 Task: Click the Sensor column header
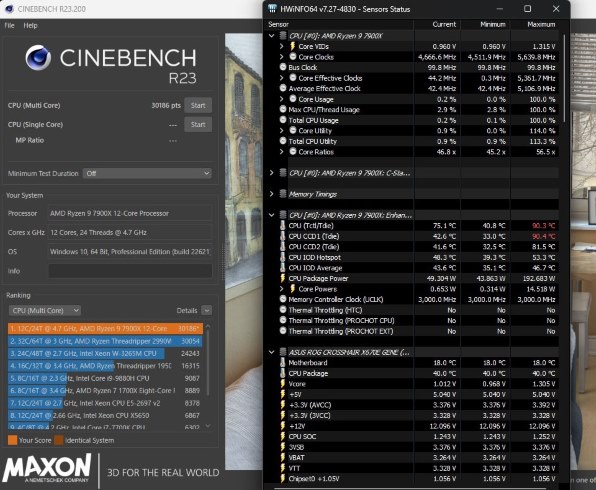click(x=278, y=24)
